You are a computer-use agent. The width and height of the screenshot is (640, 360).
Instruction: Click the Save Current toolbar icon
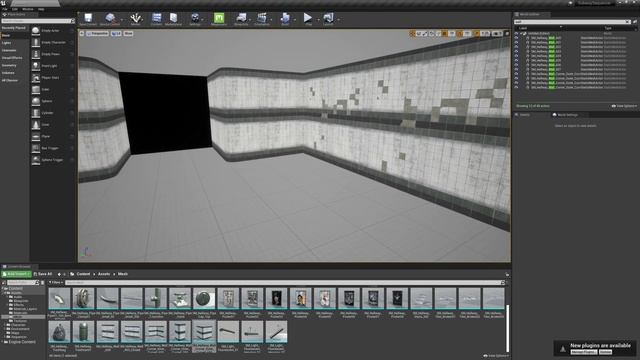pyautogui.click(x=88, y=18)
